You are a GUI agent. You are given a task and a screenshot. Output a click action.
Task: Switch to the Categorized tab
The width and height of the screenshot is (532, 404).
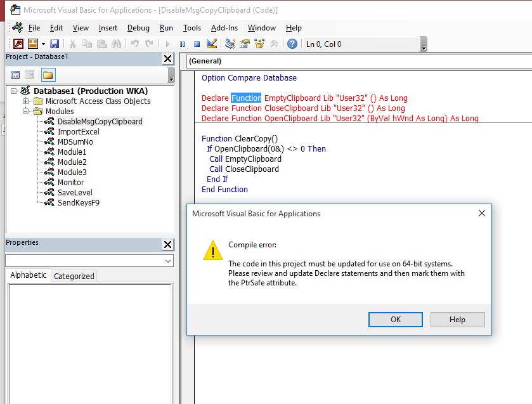[74, 277]
